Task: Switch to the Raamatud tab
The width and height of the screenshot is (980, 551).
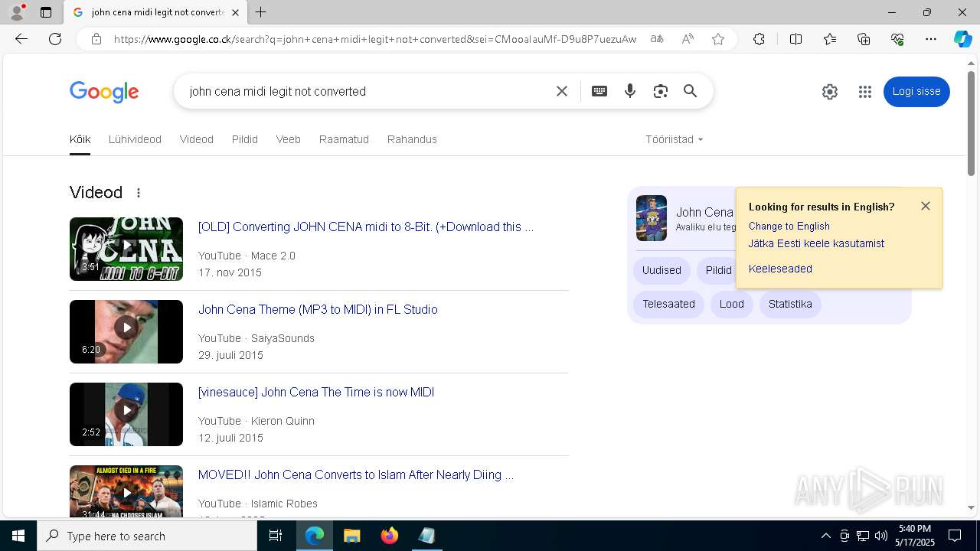Action: point(344,139)
